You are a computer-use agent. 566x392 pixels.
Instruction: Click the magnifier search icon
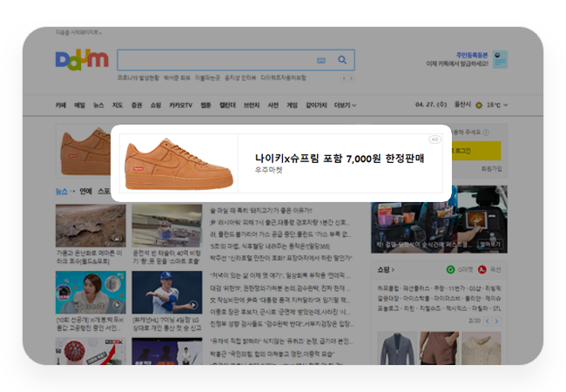pyautogui.click(x=342, y=60)
